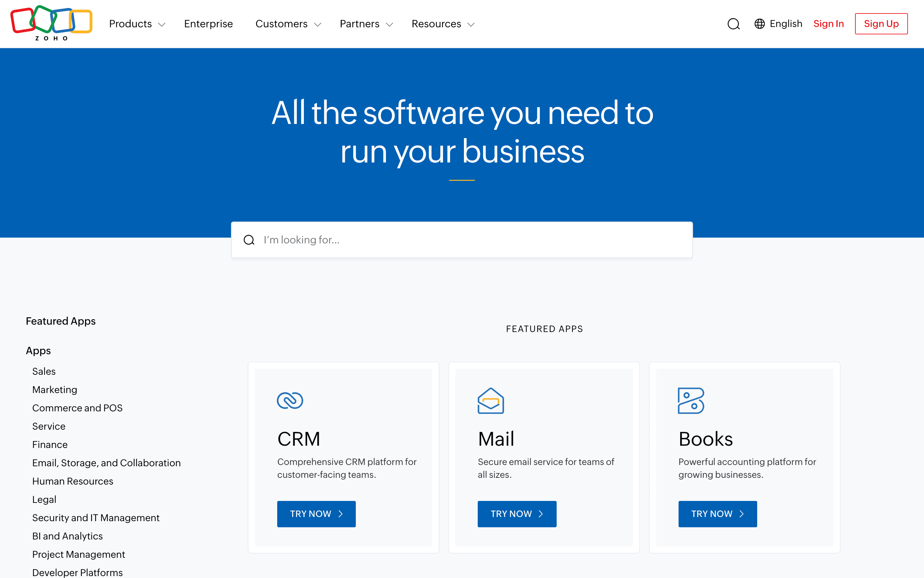Click Try Now for Books

pos(718,514)
